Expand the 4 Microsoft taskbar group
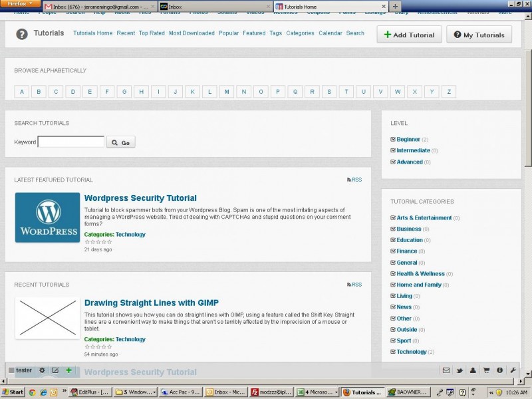 pos(317,392)
